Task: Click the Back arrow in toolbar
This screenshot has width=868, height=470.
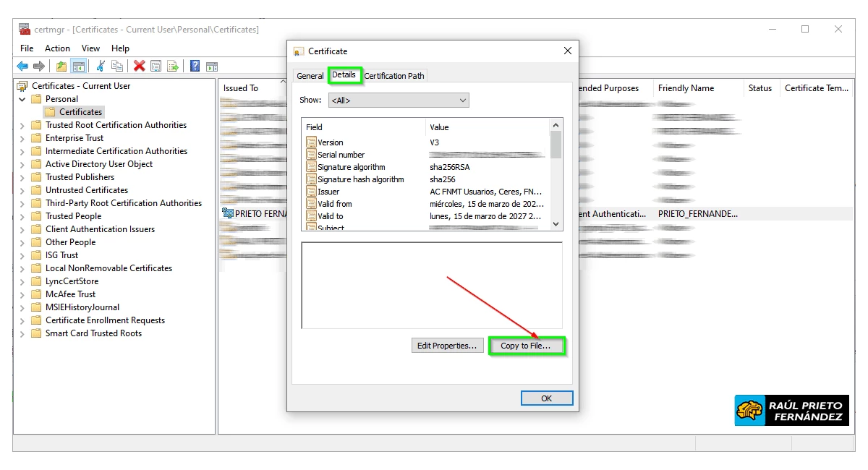Action: pyautogui.click(x=22, y=67)
